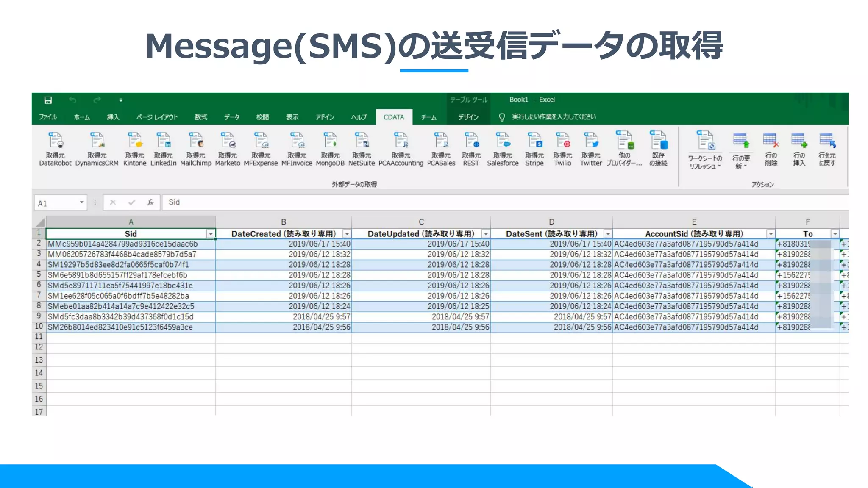The width and height of the screenshot is (868, 488).
Task: Select cell SM19297b5d83ee8d2fa0665f5caf0b74f1
Action: click(131, 265)
